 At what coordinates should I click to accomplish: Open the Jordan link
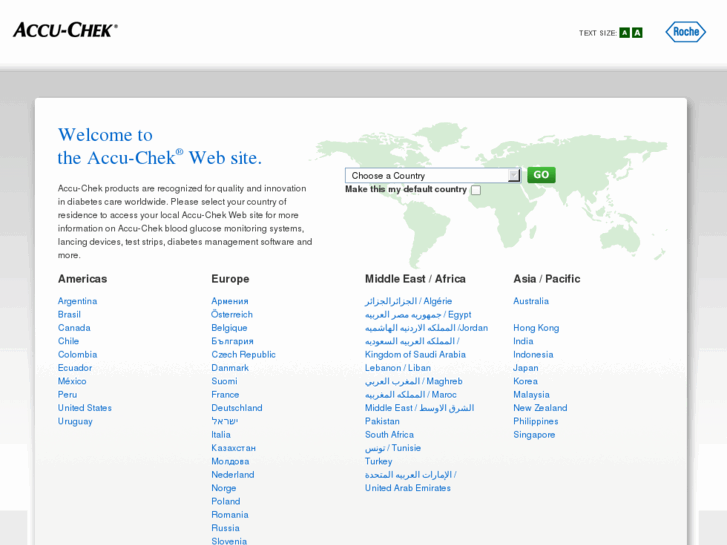426,328
